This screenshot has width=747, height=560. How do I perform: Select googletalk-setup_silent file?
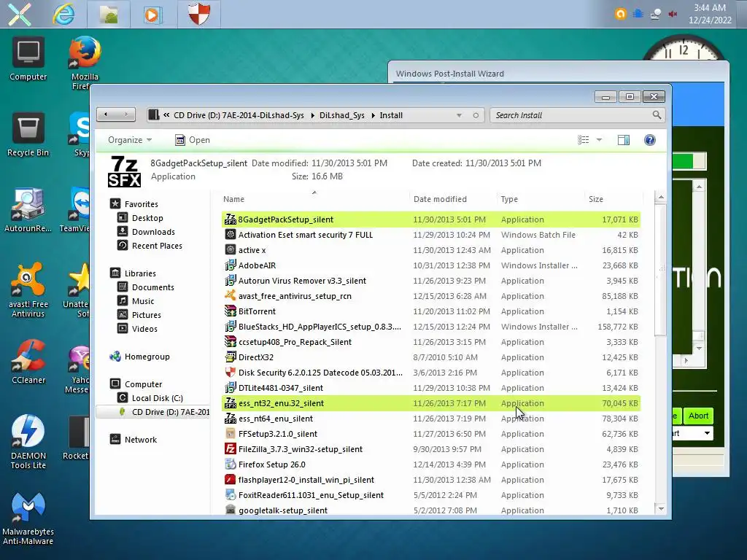(430, 510)
